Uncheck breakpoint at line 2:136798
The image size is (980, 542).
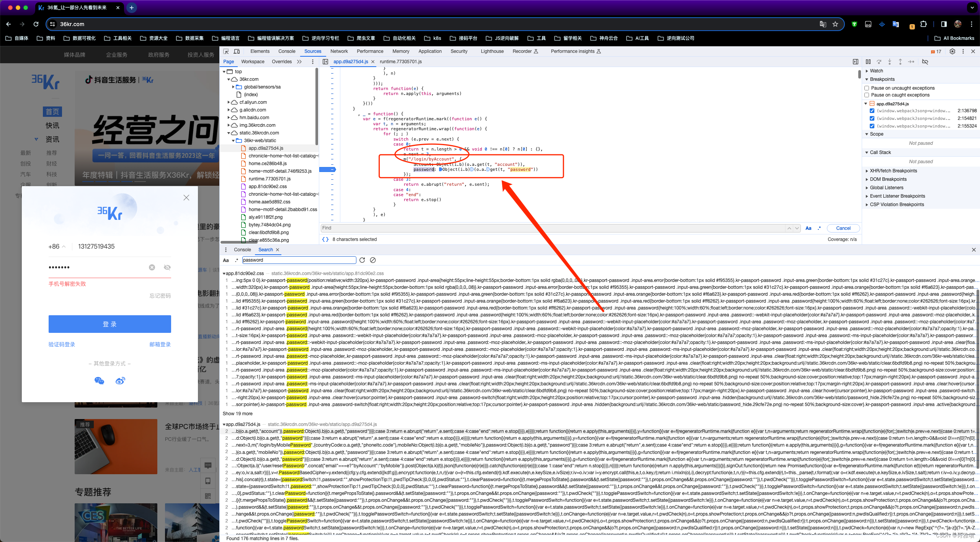point(872,111)
